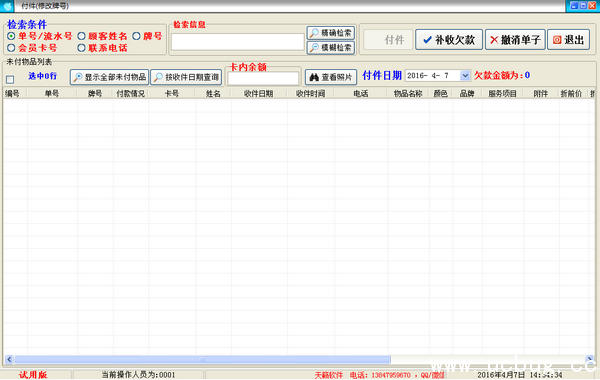
Task: Click the 附件 column header
Action: point(541,93)
